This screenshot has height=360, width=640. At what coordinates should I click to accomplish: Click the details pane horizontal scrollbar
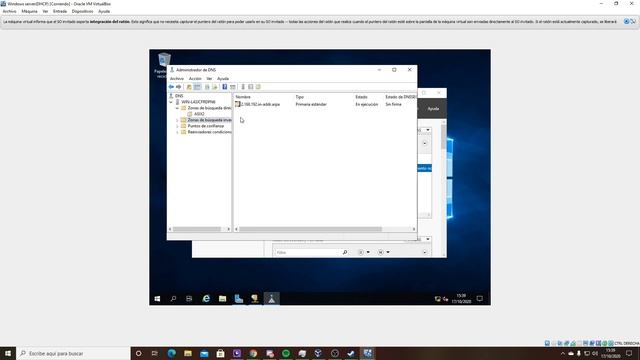tap(310, 229)
